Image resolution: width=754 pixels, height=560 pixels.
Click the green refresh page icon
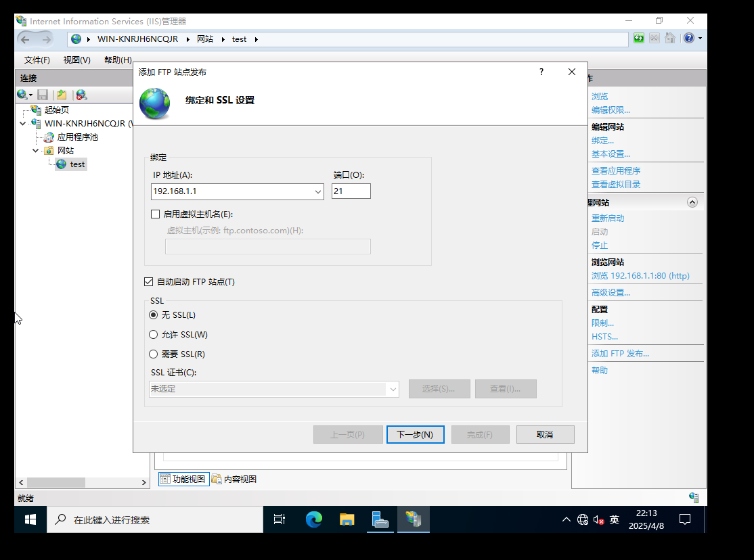point(638,38)
